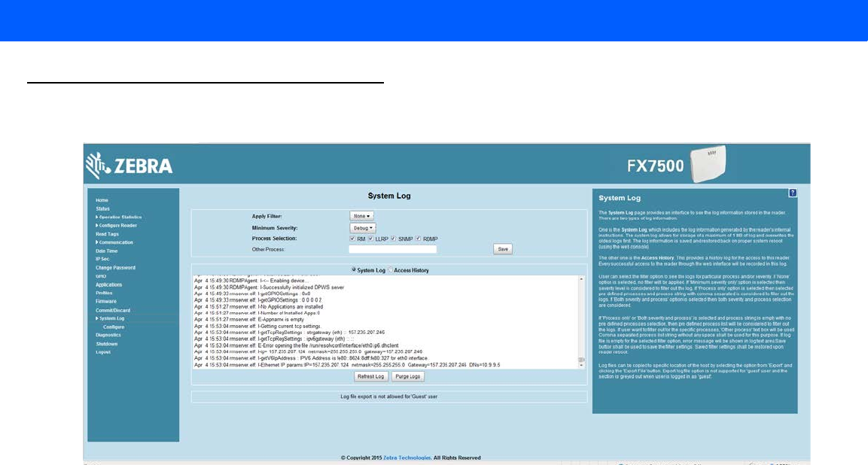Screen dimensions: 868x465
Task: Open IP Sec settings
Action: click(102, 259)
